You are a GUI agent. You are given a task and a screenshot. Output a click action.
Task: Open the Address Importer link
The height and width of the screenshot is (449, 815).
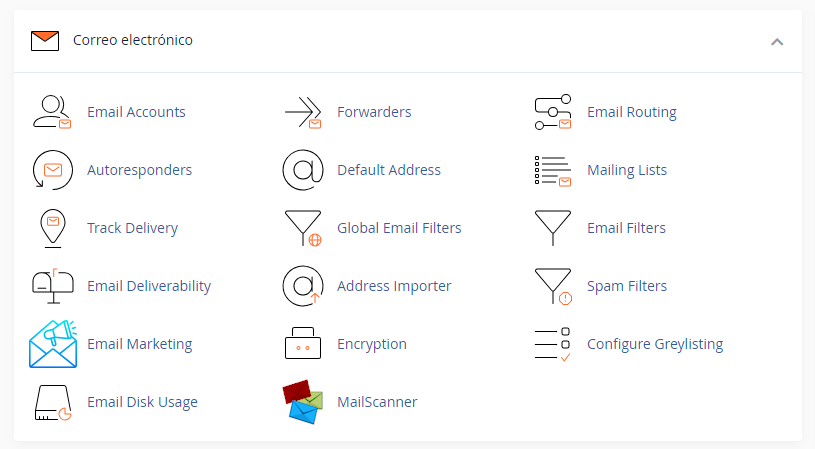click(394, 286)
